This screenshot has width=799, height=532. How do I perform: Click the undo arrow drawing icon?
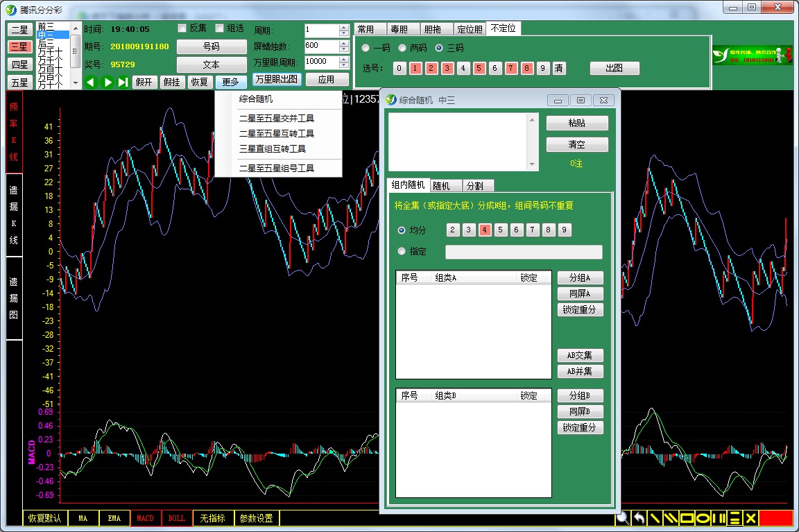coord(639,518)
